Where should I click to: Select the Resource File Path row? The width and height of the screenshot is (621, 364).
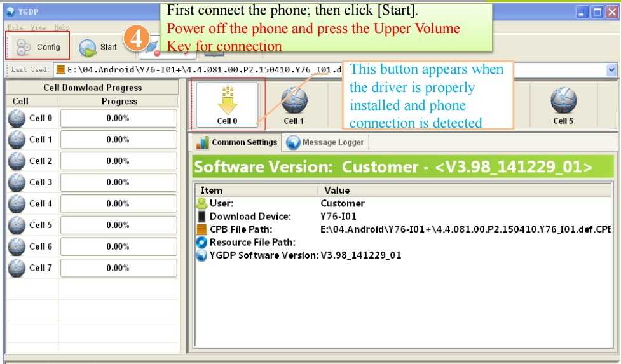(252, 242)
